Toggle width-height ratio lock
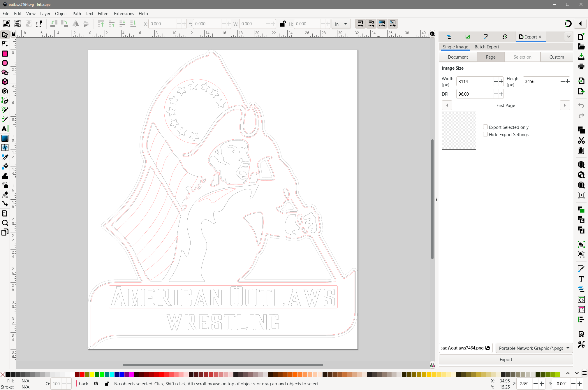This screenshot has width=588, height=390. click(x=283, y=24)
